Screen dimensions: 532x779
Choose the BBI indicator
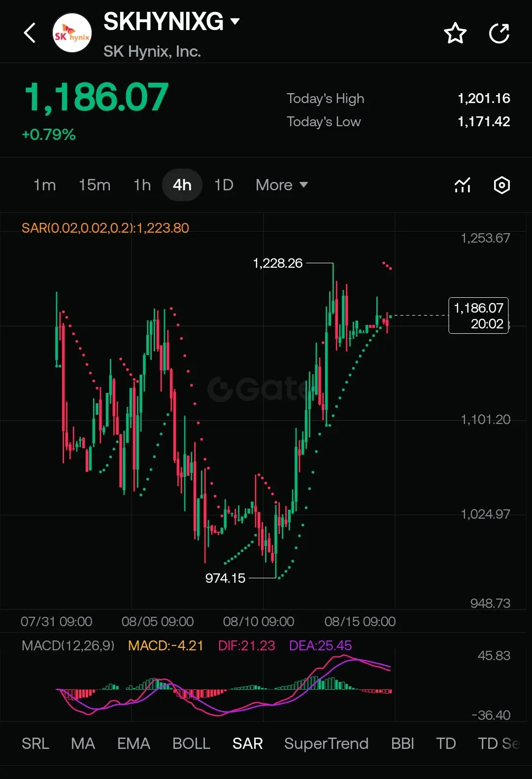(402, 744)
